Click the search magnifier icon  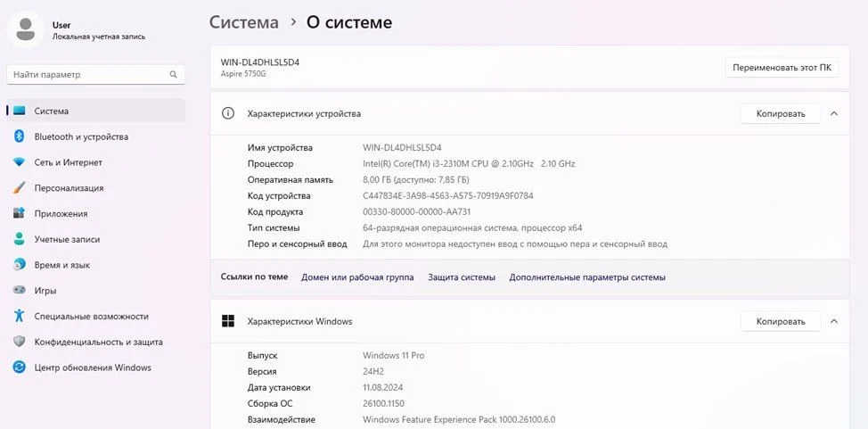tap(173, 74)
